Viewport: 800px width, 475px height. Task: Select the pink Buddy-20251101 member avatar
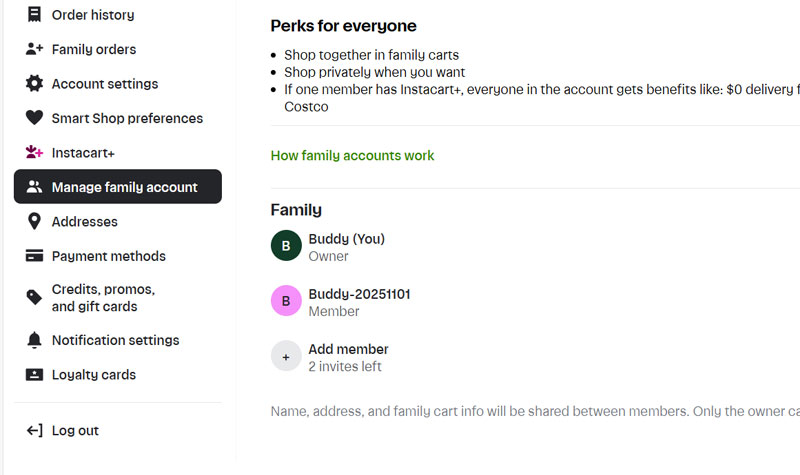pos(286,301)
